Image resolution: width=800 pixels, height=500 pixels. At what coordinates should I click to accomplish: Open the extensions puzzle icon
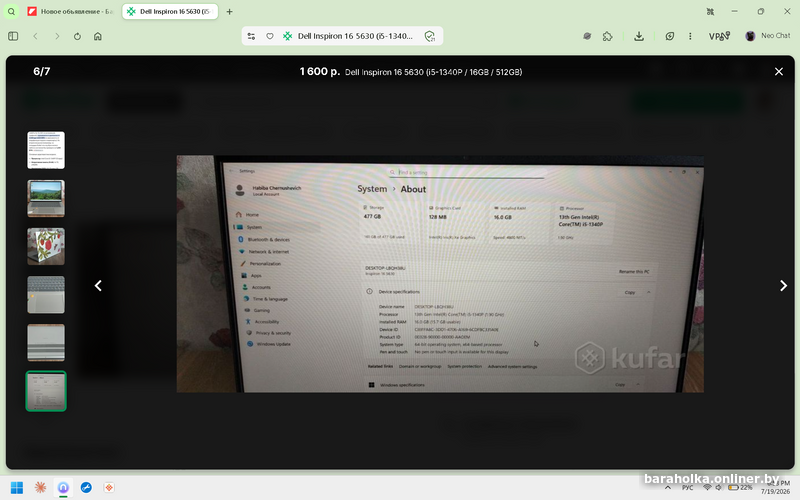click(x=607, y=36)
